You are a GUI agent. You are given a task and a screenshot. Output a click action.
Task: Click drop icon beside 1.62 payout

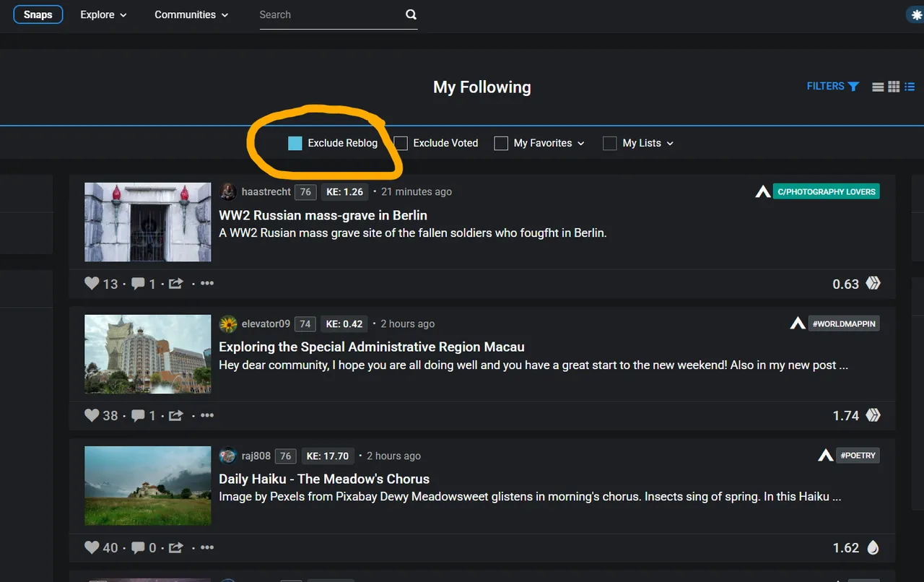(x=873, y=547)
